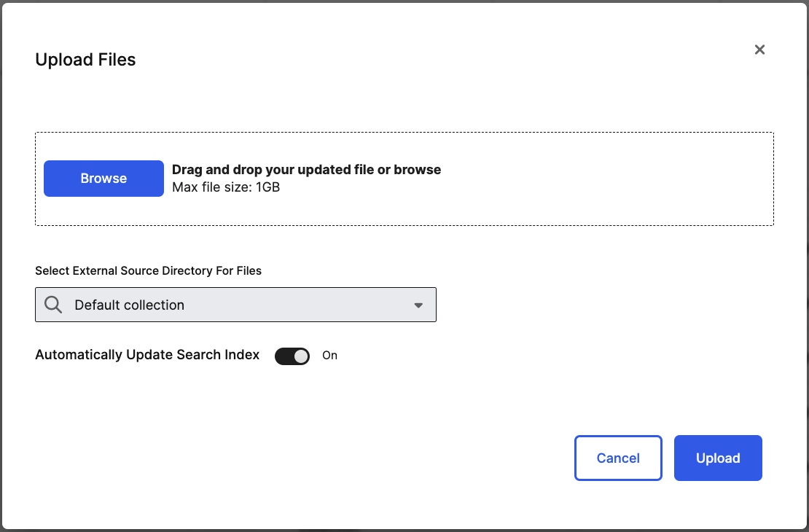Disable Automatically Update Search Index toggle
Viewport: 809px width, 532px height.
[292, 356]
